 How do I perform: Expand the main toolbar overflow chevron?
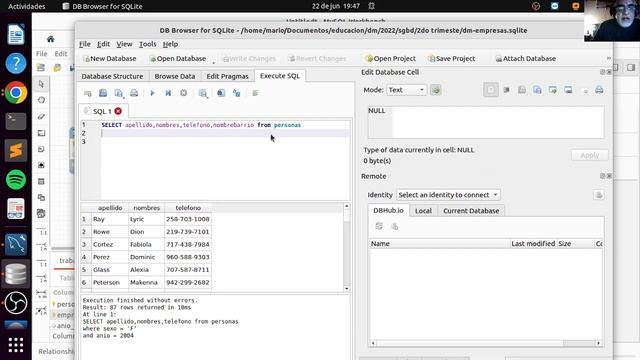pos(609,58)
